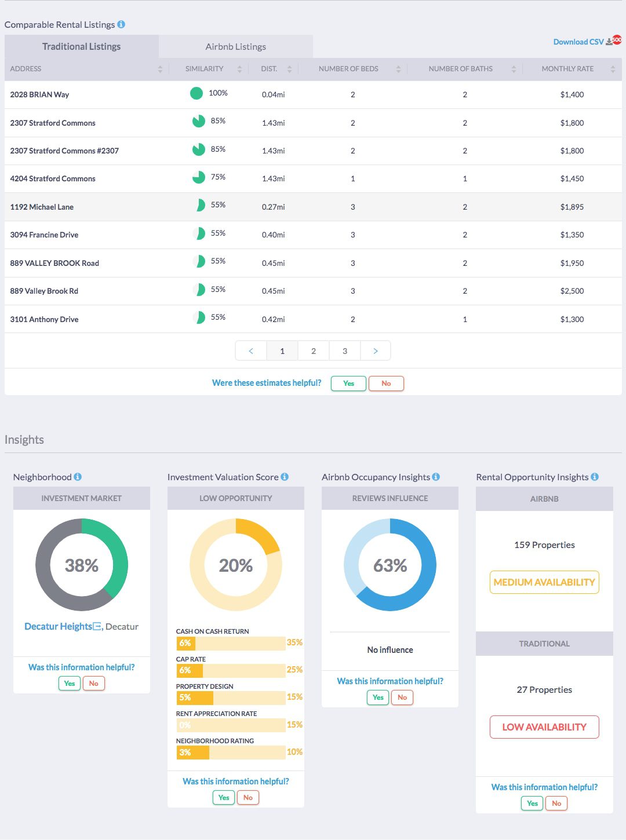
Task: Click external link icon beside Decatur Heights
Action: (97, 626)
